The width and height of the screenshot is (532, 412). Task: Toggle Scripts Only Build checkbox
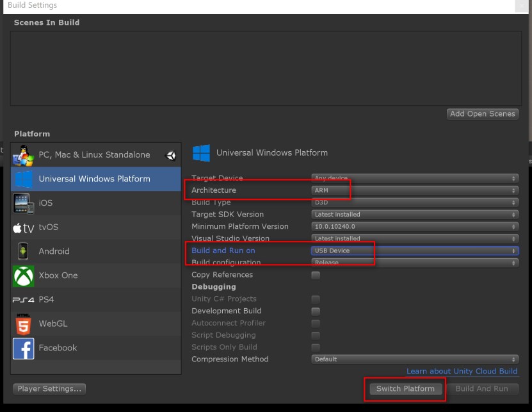point(316,347)
